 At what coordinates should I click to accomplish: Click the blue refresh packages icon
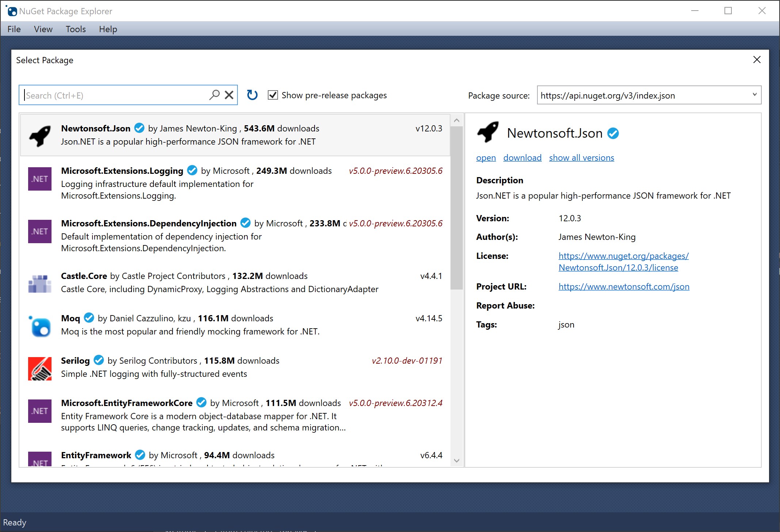click(x=252, y=95)
